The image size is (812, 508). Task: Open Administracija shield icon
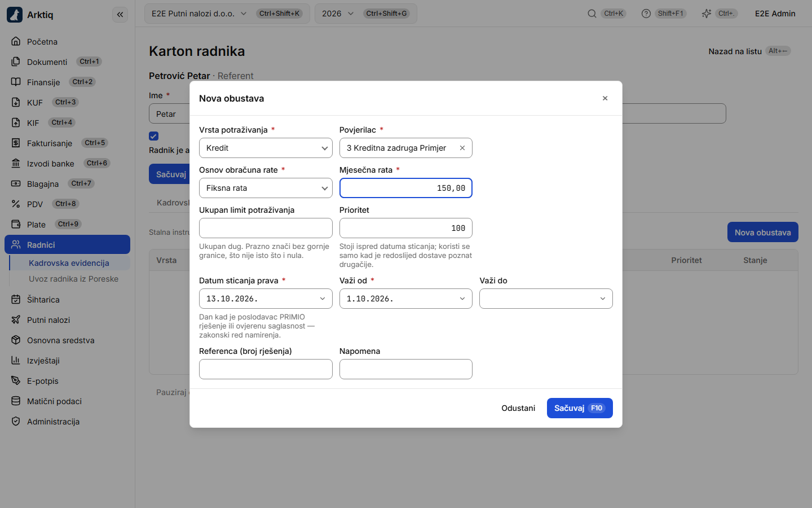pyautogui.click(x=16, y=421)
